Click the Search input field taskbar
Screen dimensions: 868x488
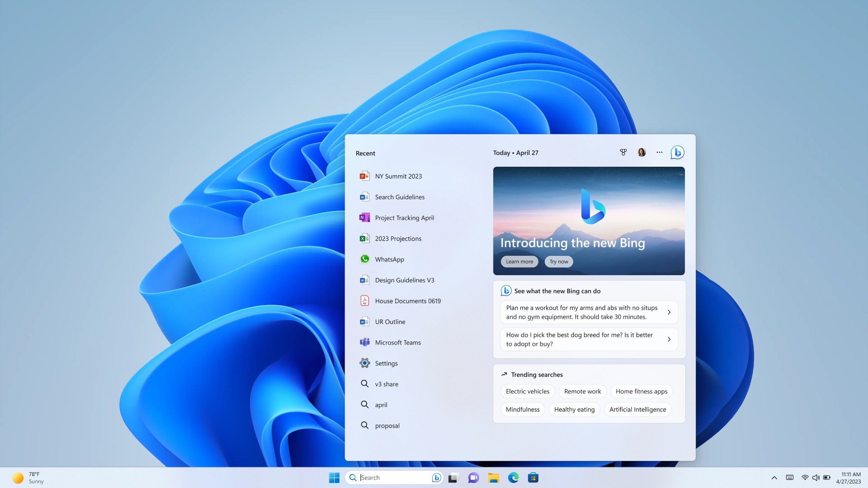(394, 477)
